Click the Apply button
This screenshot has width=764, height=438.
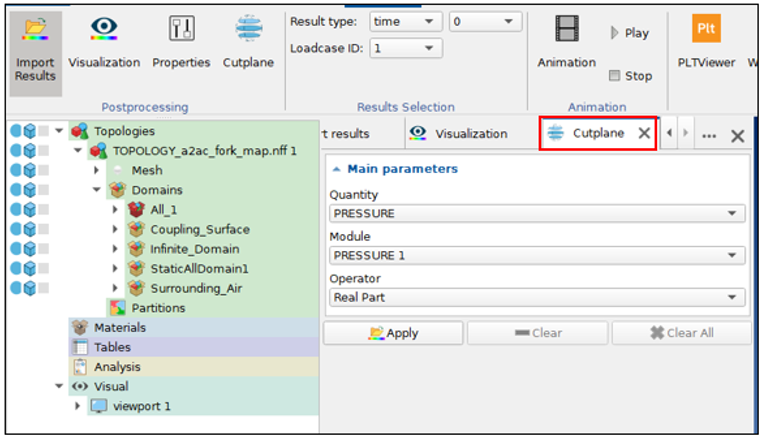click(393, 333)
